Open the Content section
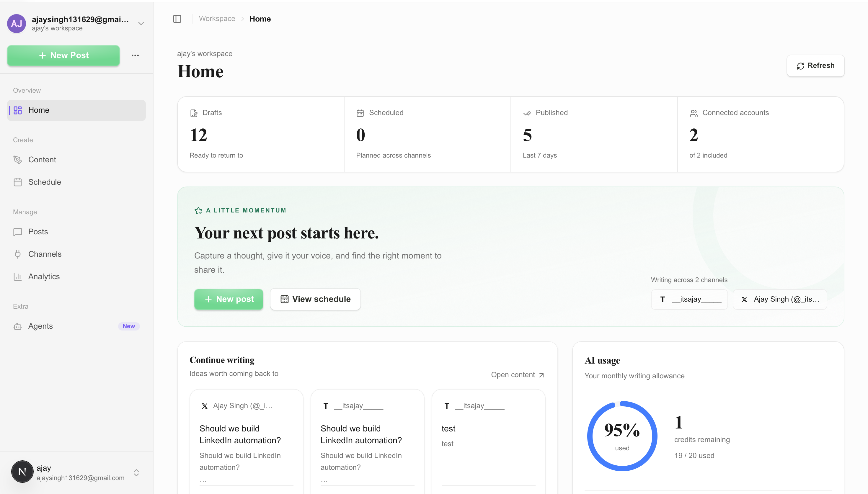 (76, 160)
